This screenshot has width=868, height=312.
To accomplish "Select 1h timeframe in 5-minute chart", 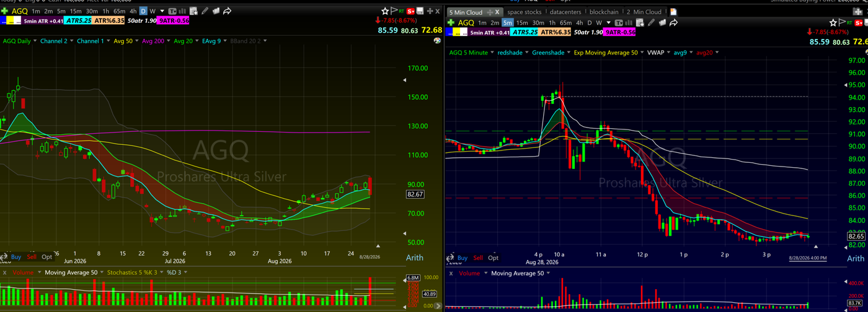I will click(552, 23).
